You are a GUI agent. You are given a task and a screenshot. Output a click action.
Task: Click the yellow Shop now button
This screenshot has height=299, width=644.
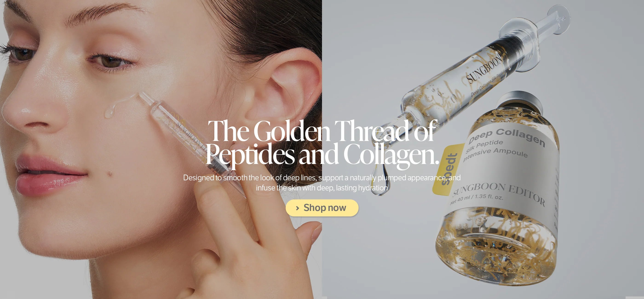322,208
